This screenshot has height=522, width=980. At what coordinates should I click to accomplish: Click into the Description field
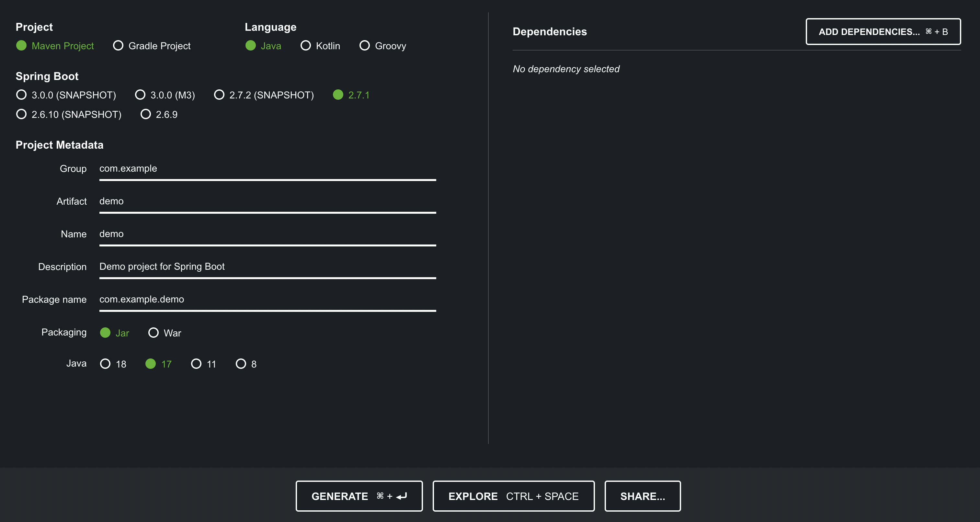[267, 267]
